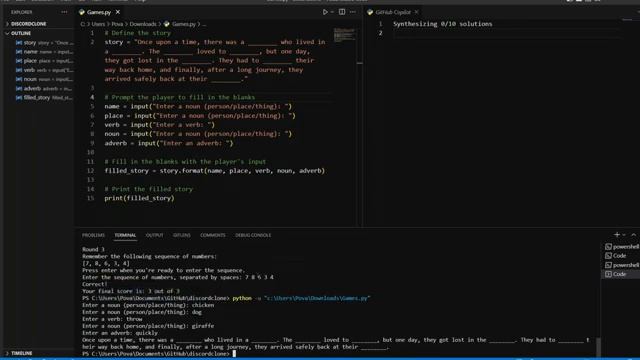Click the terminal prompt input line
Viewport: 640px width, 360px height.
point(159,354)
